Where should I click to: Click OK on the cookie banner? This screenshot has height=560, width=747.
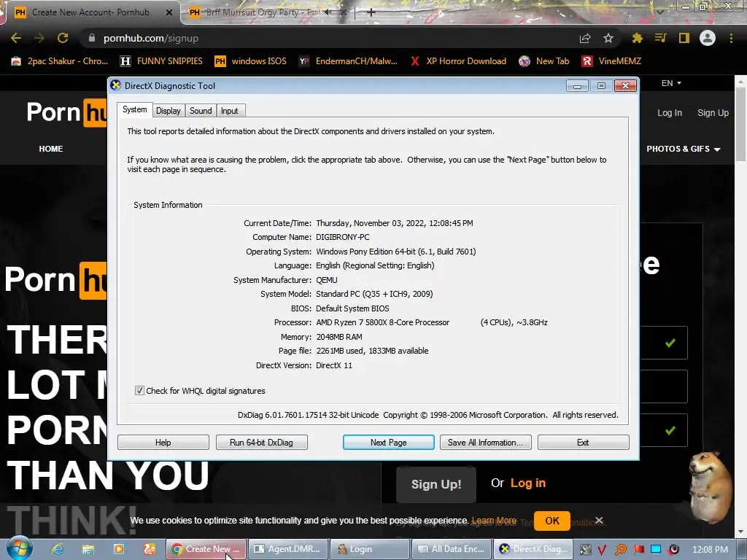point(552,521)
